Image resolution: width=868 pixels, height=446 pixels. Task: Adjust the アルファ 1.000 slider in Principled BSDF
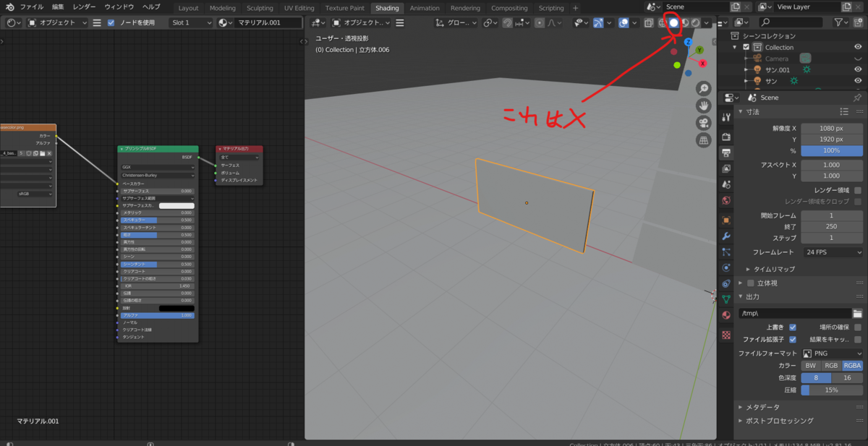(x=158, y=316)
